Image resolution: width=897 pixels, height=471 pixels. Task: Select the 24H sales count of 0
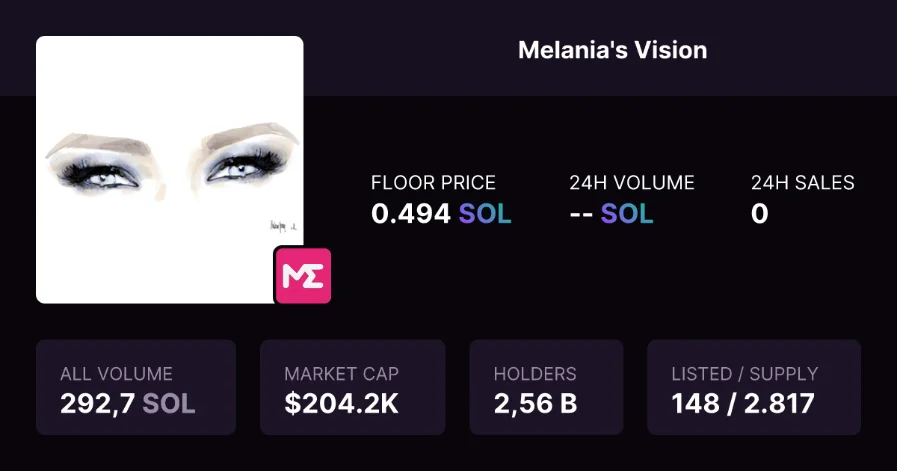[760, 214]
